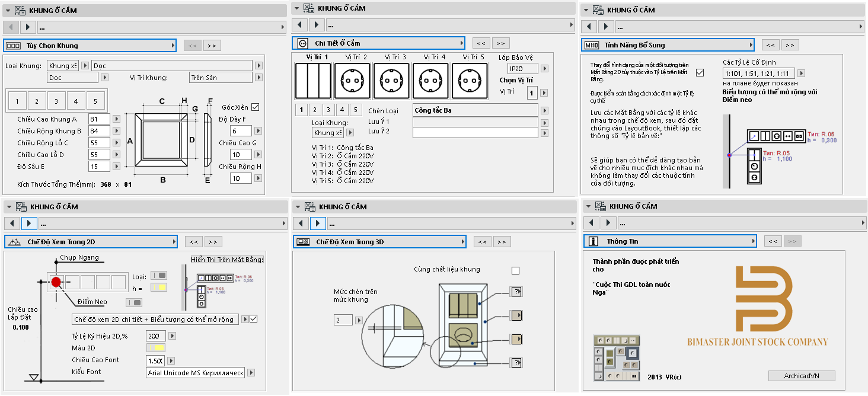Open the Chi Tiết Ổ Cắm page selector

378,43
